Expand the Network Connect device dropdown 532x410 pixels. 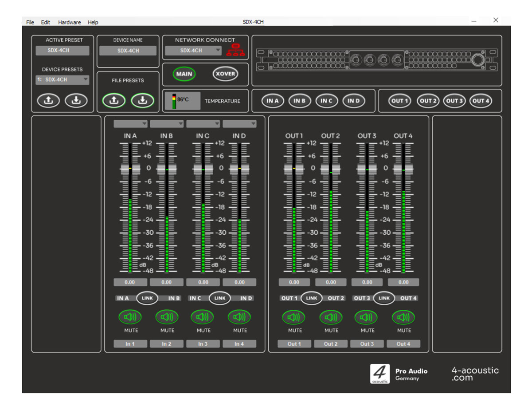point(193,51)
